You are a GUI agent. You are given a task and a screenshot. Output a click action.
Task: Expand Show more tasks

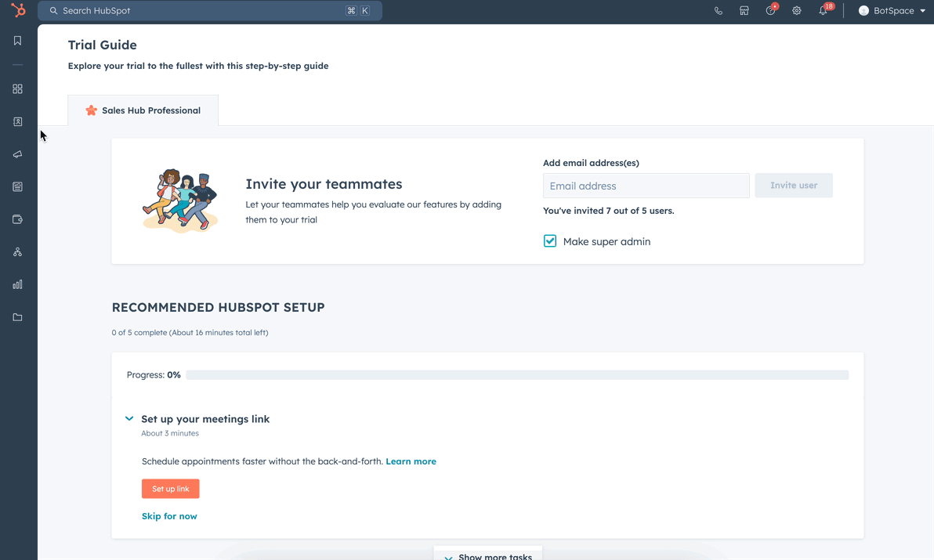pos(488,556)
